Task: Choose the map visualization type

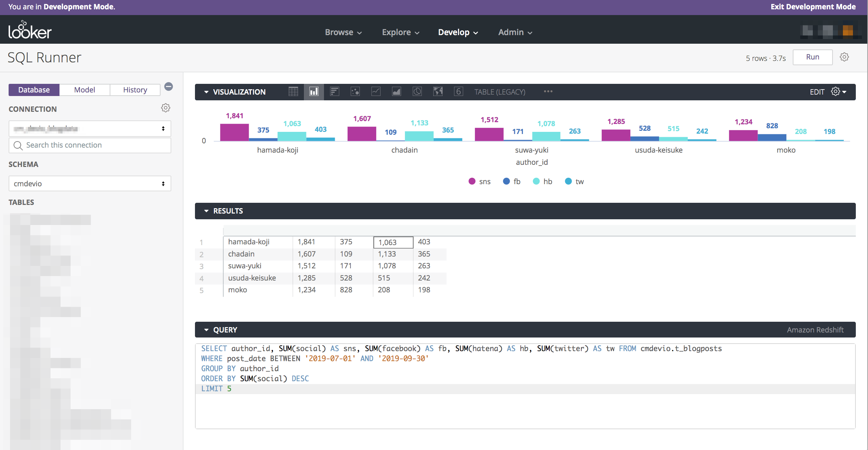Action: click(438, 92)
